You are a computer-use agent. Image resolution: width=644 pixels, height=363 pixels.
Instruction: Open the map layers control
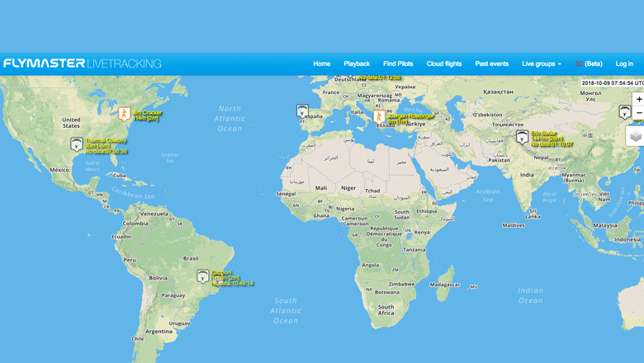(635, 136)
